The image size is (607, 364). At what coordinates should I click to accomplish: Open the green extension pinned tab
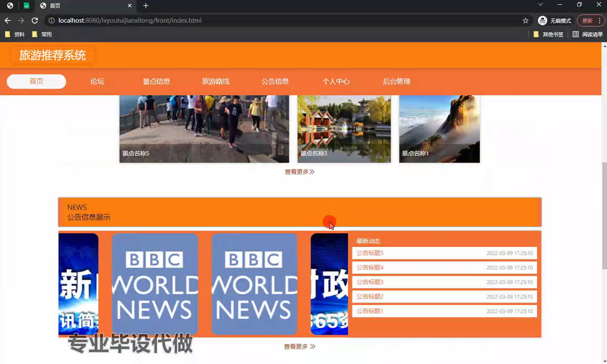pyautogui.click(x=26, y=5)
